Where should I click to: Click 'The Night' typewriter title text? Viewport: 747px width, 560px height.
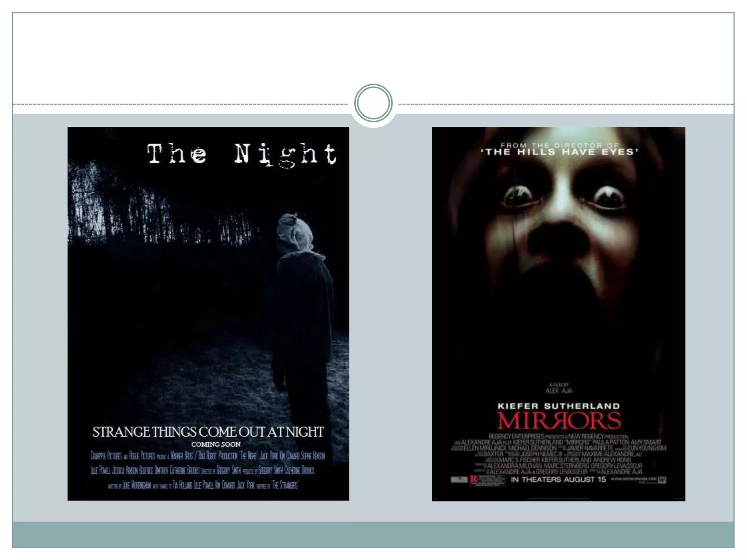pyautogui.click(x=241, y=154)
